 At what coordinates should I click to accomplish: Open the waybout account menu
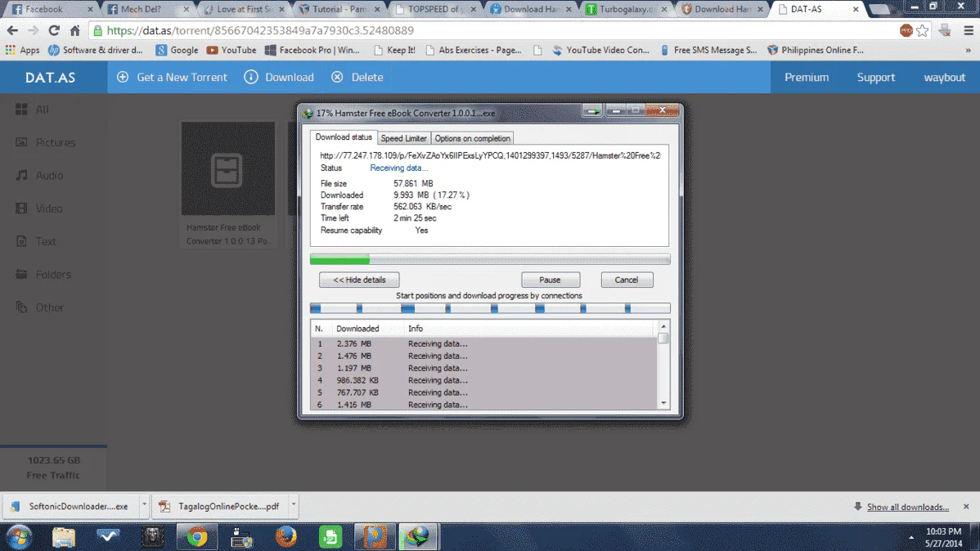(944, 78)
